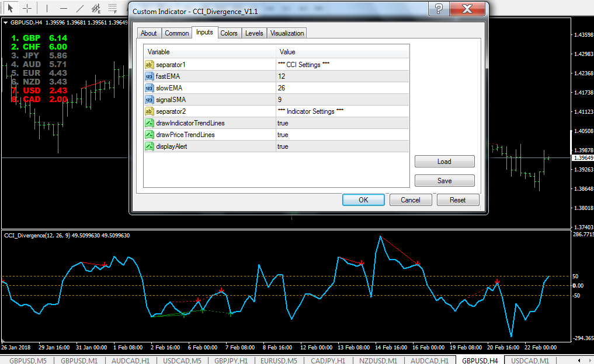Click the drawPriceTrendLines boolean icon

150,135
